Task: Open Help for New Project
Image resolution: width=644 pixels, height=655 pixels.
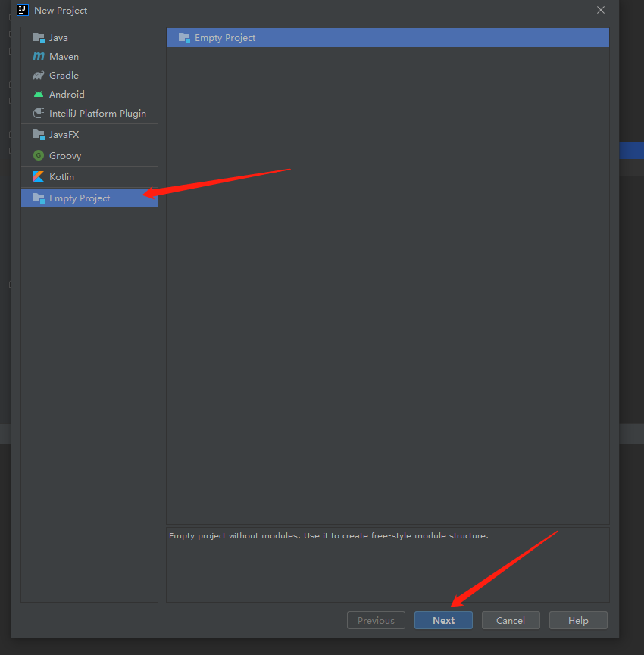Action: tap(578, 620)
